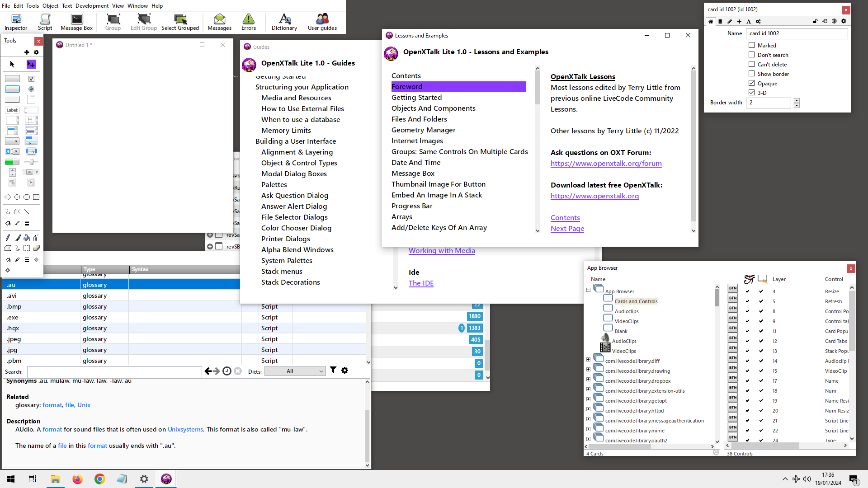
Task: Click the target icon in the inspector
Action: click(834, 21)
